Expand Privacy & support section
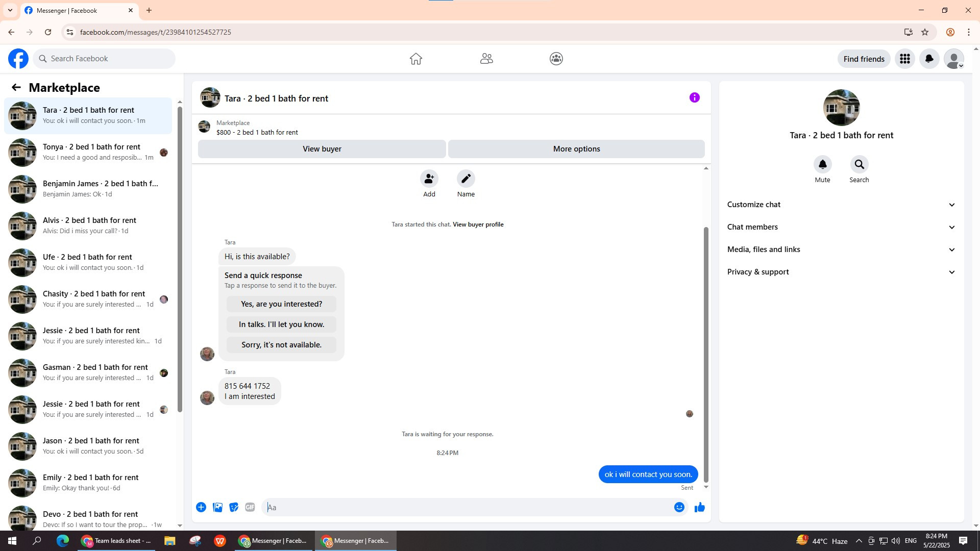Screen dimensions: 980x551 click(841, 272)
